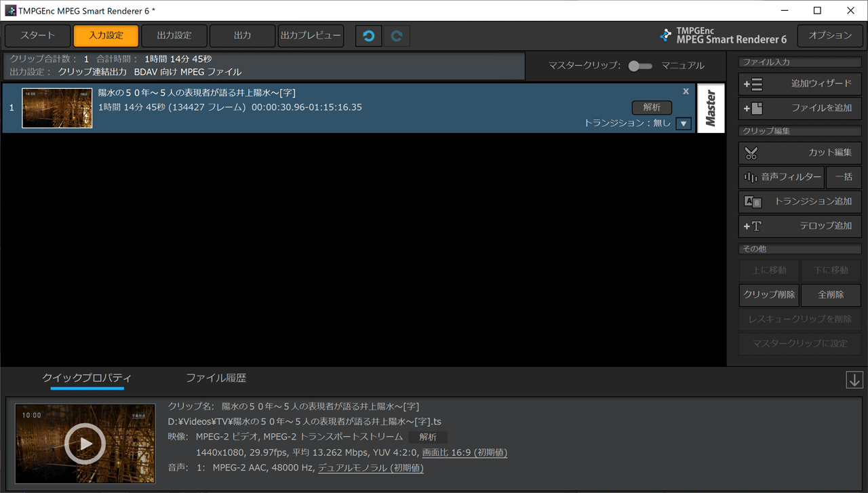Click ファイルを追加 to add a file
Viewport: 868px width, 493px height.
(800, 108)
